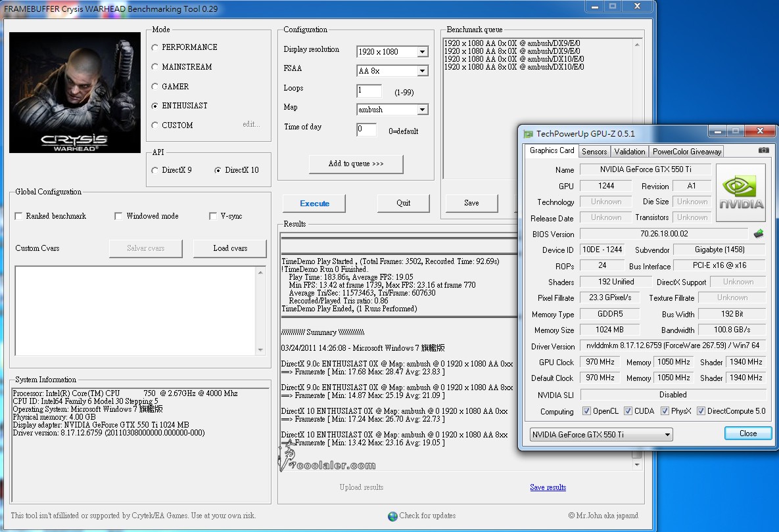
Task: Click Subvendor value Gigabyte (1458)
Action: pos(719,250)
